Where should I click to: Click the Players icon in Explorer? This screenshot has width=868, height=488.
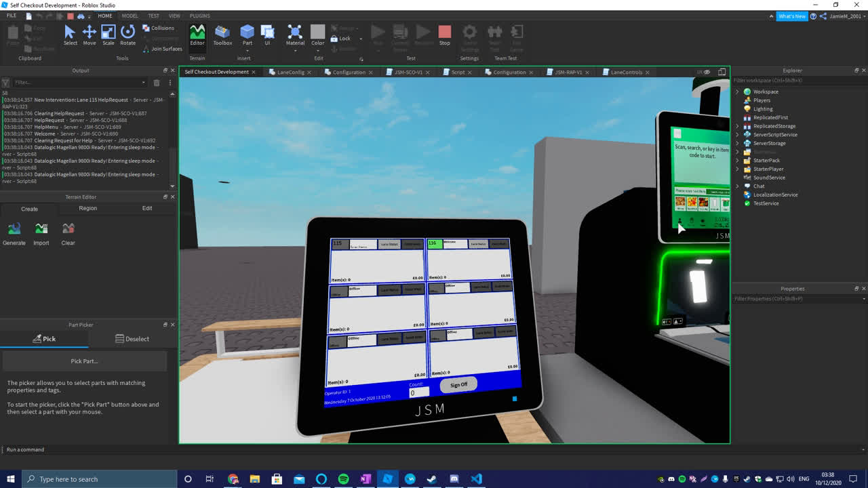pos(747,100)
